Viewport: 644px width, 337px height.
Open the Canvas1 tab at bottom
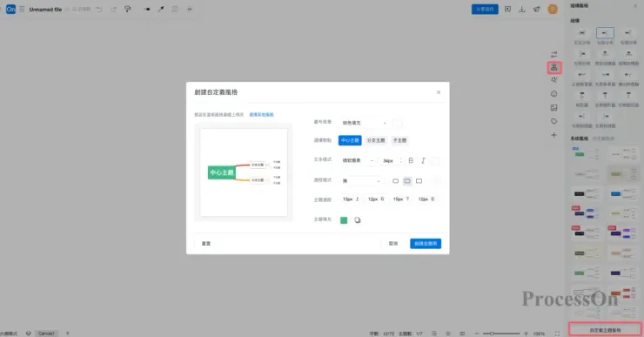[x=46, y=334]
